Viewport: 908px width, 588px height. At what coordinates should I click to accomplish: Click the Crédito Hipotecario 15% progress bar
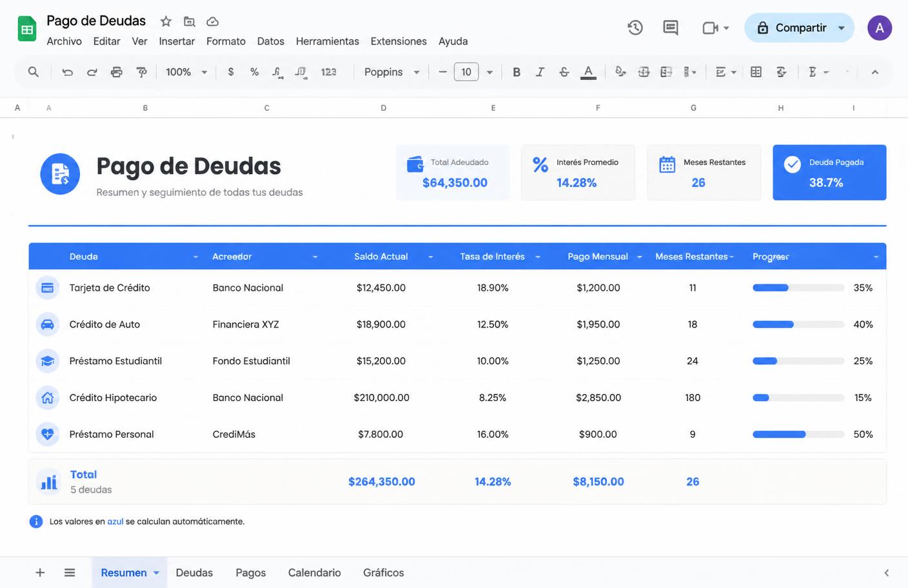798,398
